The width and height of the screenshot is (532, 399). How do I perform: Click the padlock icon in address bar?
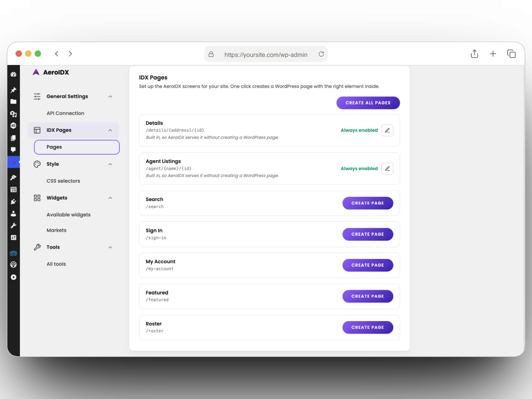pos(211,54)
